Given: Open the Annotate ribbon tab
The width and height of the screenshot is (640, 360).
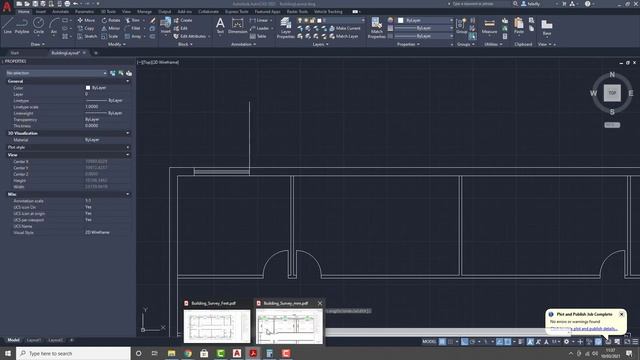Looking at the screenshot, I should [x=60, y=11].
